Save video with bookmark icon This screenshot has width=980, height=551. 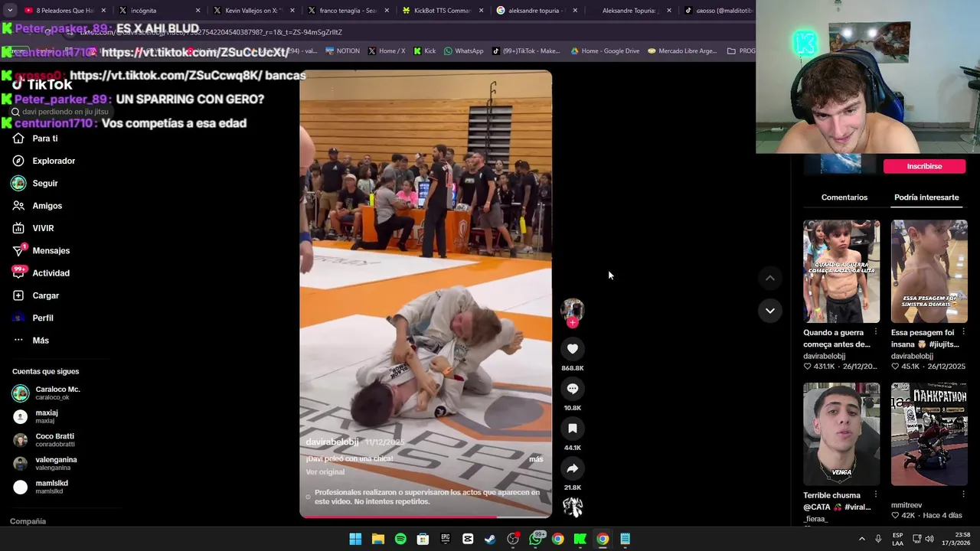click(x=572, y=429)
